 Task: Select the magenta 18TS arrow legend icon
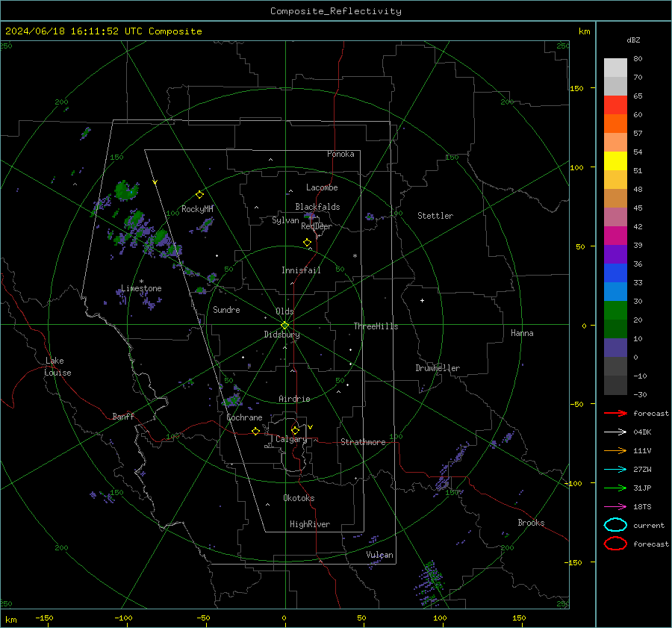(x=615, y=507)
